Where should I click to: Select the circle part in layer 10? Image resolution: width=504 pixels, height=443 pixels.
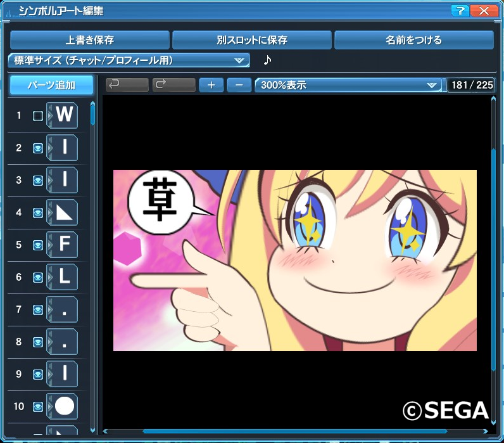pyautogui.click(x=62, y=406)
